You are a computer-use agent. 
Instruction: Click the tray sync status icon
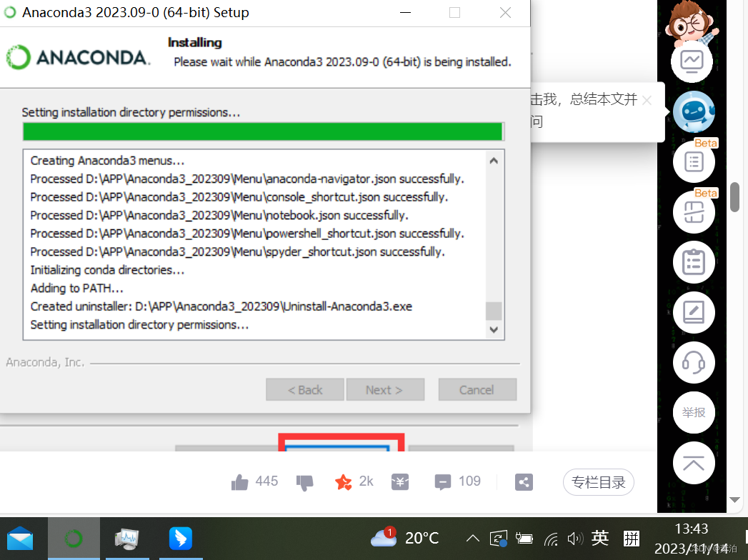pos(498,539)
